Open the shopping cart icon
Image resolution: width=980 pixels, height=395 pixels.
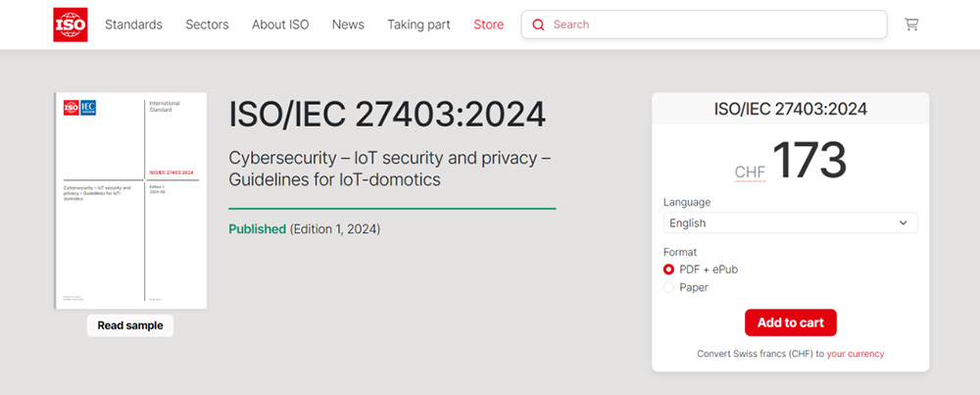[x=911, y=25]
